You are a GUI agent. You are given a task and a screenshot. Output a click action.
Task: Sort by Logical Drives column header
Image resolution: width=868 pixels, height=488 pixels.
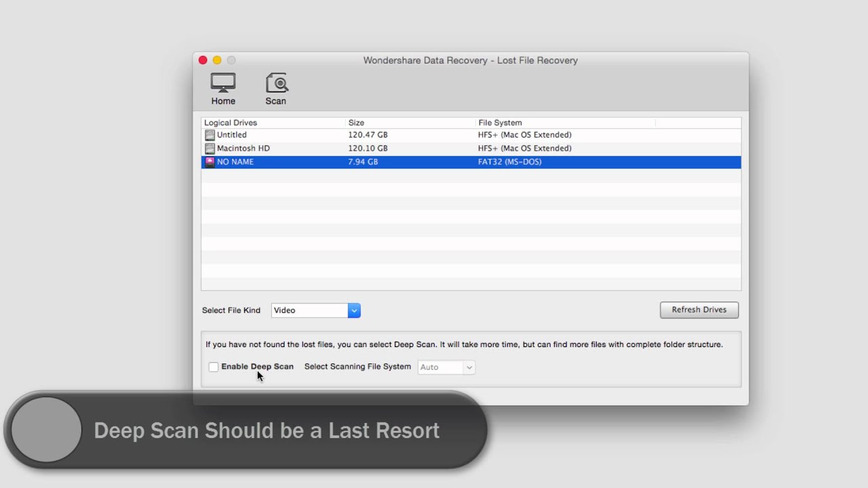coord(231,123)
